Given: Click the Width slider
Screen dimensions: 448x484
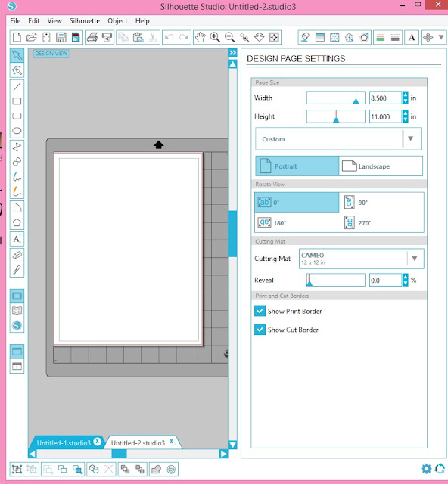Looking at the screenshot, I should click(335, 98).
